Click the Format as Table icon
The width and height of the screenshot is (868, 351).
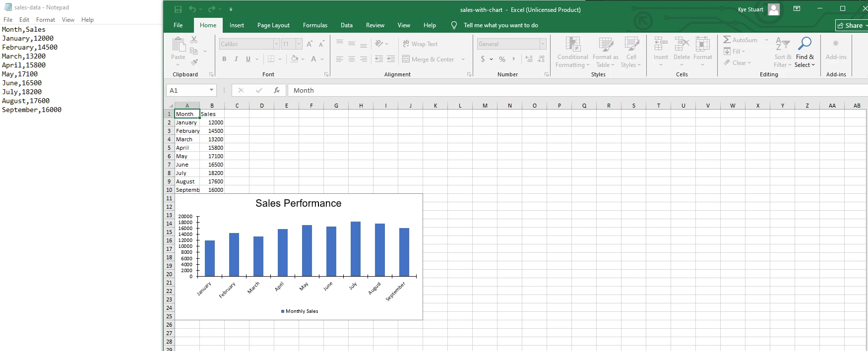coord(606,53)
